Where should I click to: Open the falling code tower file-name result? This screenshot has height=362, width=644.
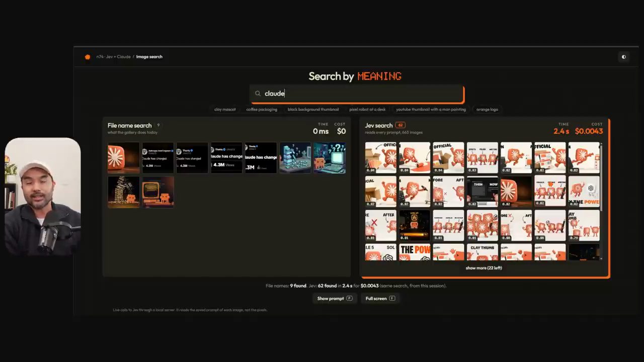[123, 192]
